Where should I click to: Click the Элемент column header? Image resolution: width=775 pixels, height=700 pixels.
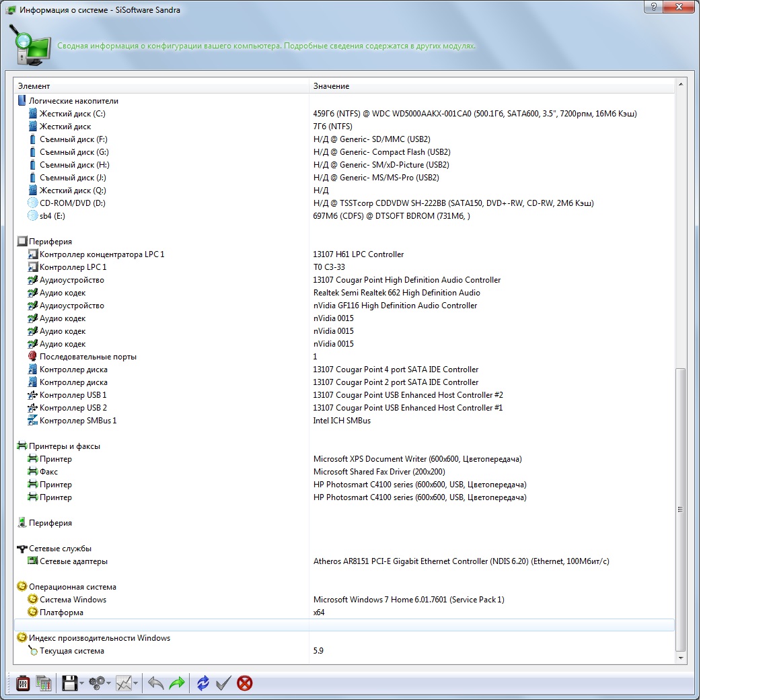161,86
